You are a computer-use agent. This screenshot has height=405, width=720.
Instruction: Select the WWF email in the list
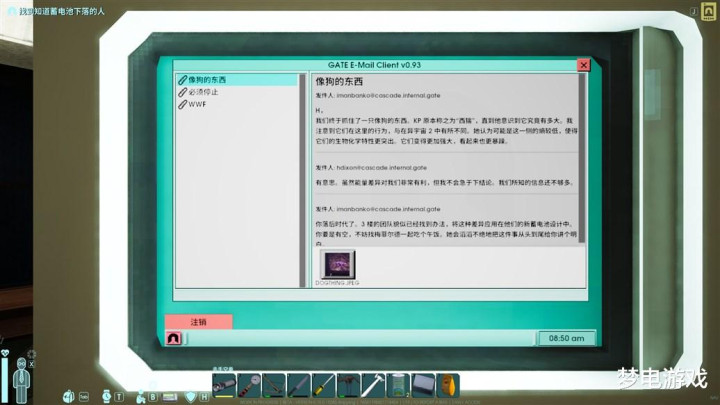(237, 105)
